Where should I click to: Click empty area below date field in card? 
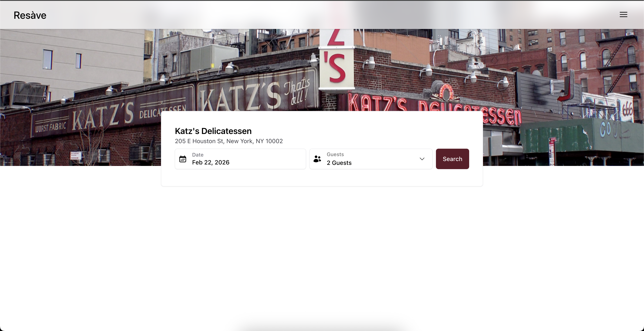[x=240, y=177]
